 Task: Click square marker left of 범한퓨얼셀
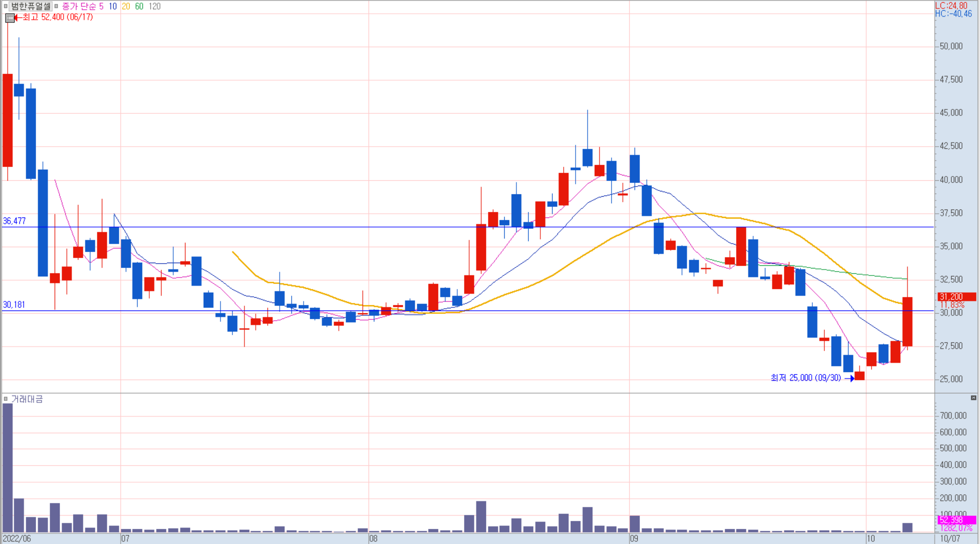[5, 6]
